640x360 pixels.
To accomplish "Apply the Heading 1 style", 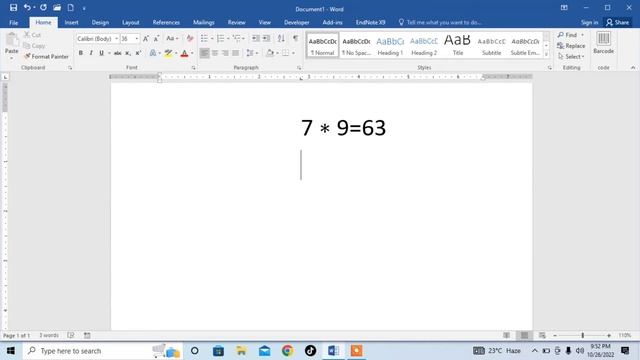I will (x=390, y=45).
